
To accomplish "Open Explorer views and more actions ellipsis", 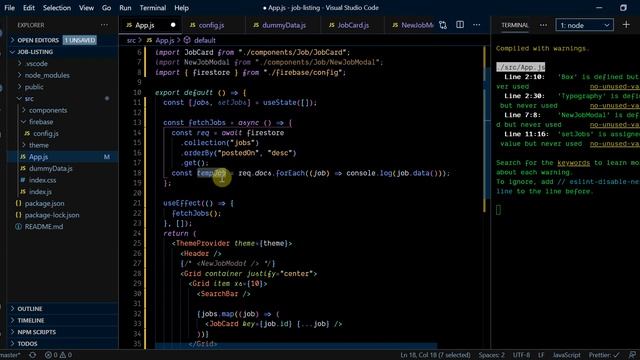I will (104, 25).
